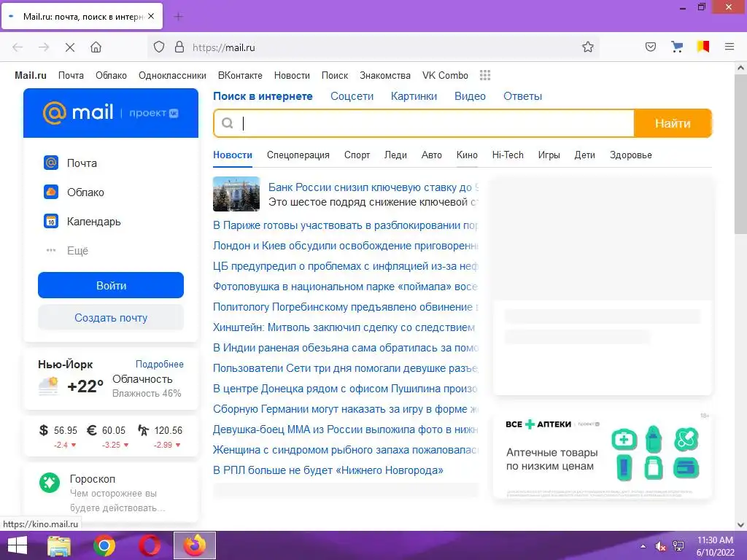
Task: Launch Opera from taskbar
Action: [x=150, y=545]
